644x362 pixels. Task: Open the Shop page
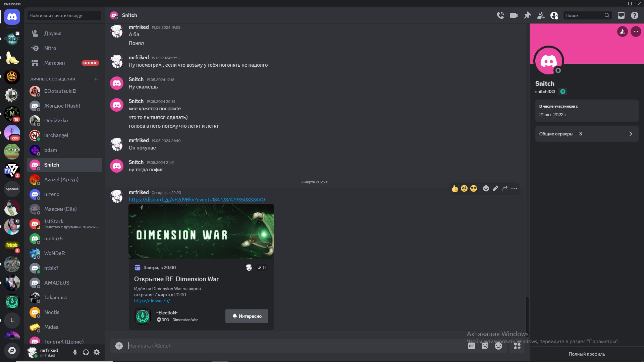64,63
